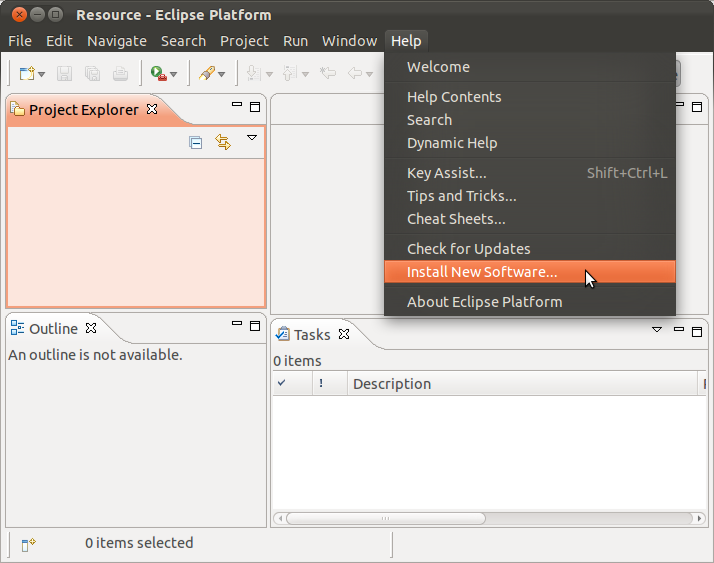Click the Save toolbar icon
This screenshot has width=714, height=563.
[64, 73]
